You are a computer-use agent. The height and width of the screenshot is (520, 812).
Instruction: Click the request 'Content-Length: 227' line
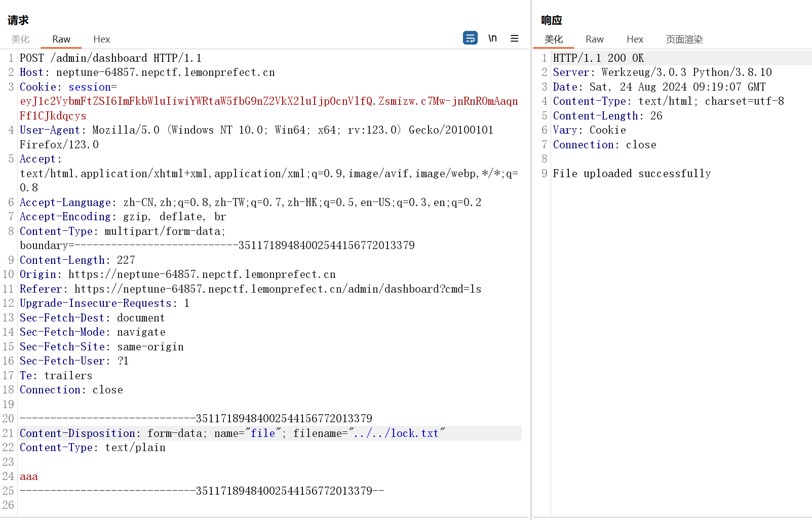(x=78, y=260)
